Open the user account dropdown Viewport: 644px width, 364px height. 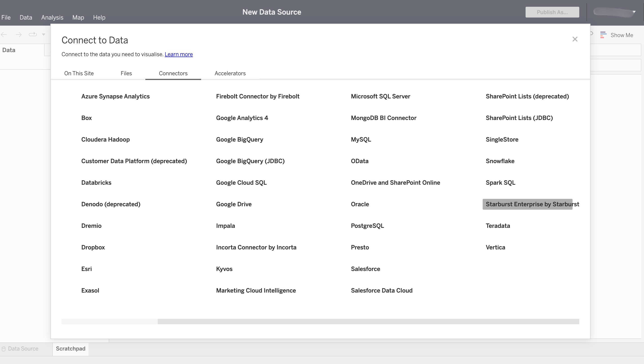pos(634,12)
